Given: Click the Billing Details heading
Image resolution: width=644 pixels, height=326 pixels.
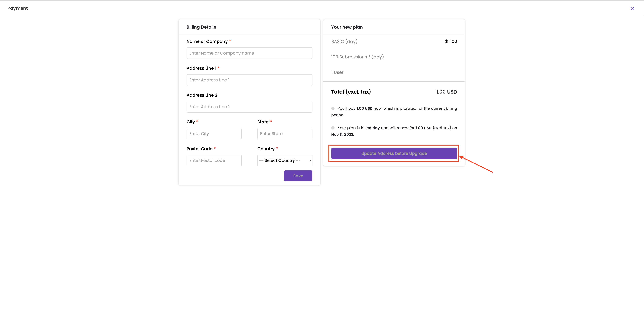Looking at the screenshot, I should click(201, 27).
